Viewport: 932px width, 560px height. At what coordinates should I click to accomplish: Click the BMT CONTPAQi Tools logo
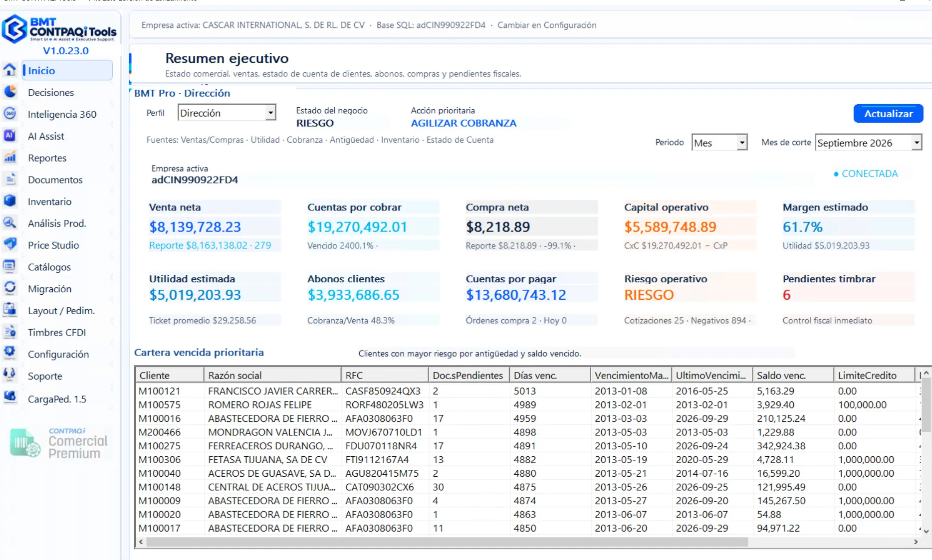(59, 29)
